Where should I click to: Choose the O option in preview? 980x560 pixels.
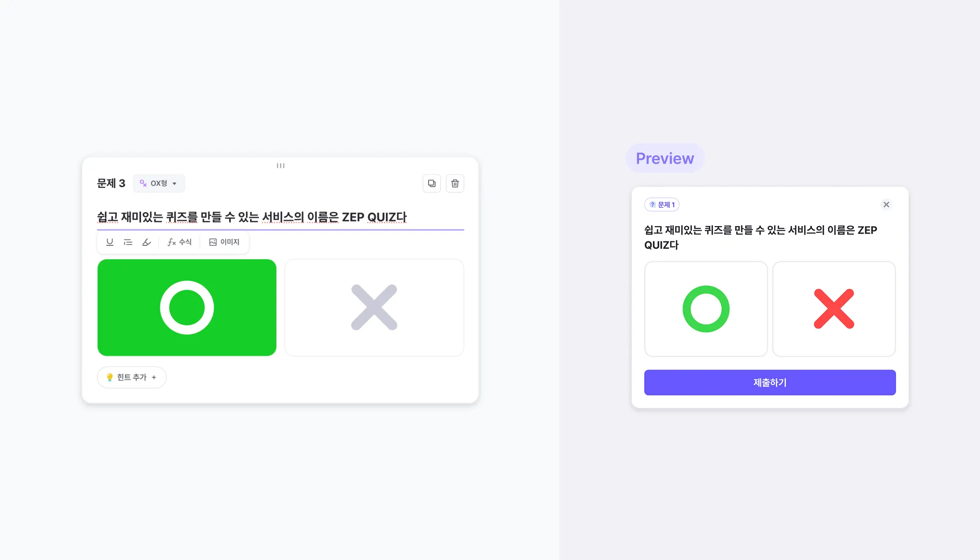point(706,309)
